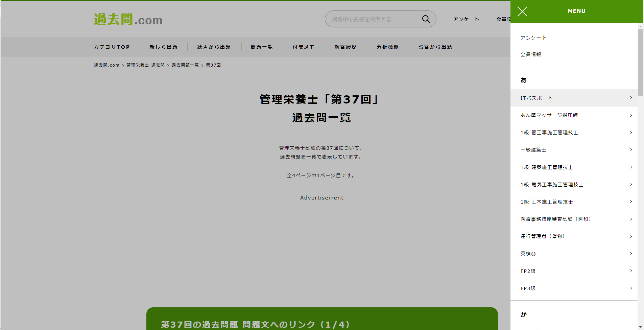Click chevron arrow beside FP2級
This screenshot has width=644, height=330.
(631, 271)
